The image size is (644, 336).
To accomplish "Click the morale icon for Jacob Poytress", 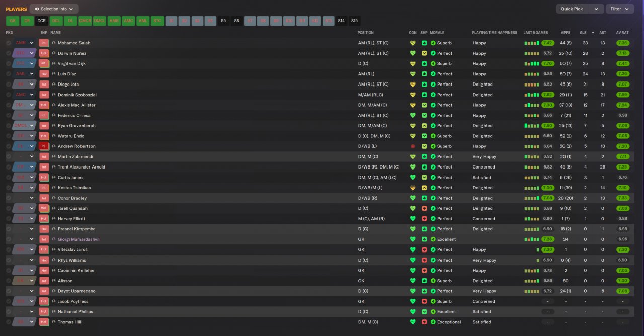I will (433, 301).
